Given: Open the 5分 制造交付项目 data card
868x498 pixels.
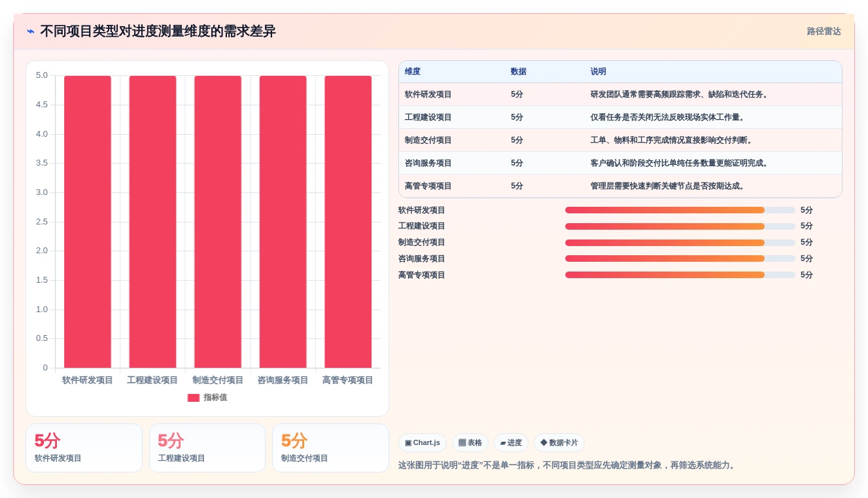Looking at the screenshot, I should (x=330, y=448).
